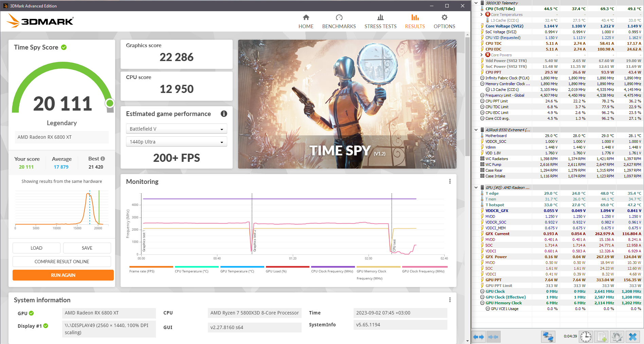Click the Time Spy benchmark thumbnail image

347,104
